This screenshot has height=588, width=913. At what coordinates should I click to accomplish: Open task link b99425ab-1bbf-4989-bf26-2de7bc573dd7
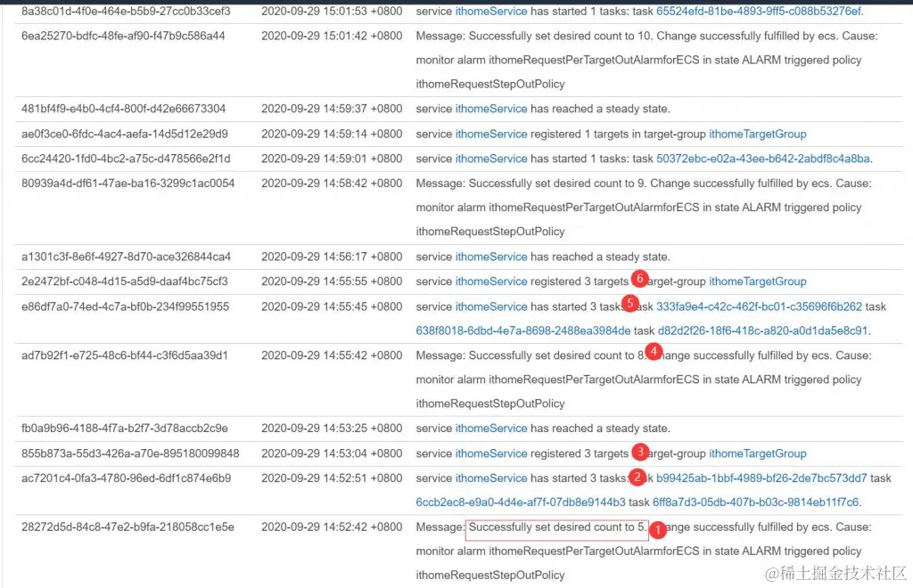pos(761,478)
